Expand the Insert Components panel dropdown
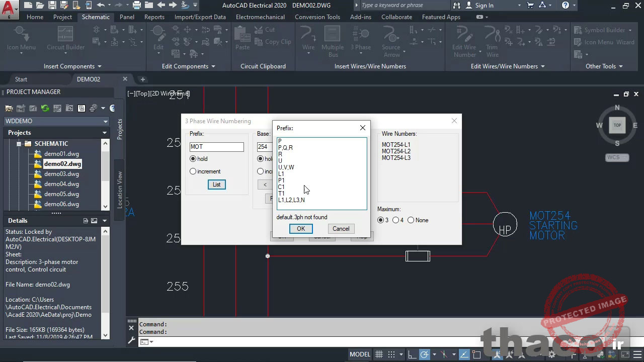Screen dimensions: 644x362 tap(99, 66)
